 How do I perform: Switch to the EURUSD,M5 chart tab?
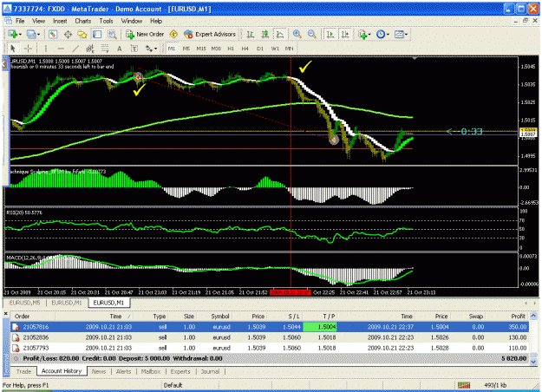[x=24, y=303]
